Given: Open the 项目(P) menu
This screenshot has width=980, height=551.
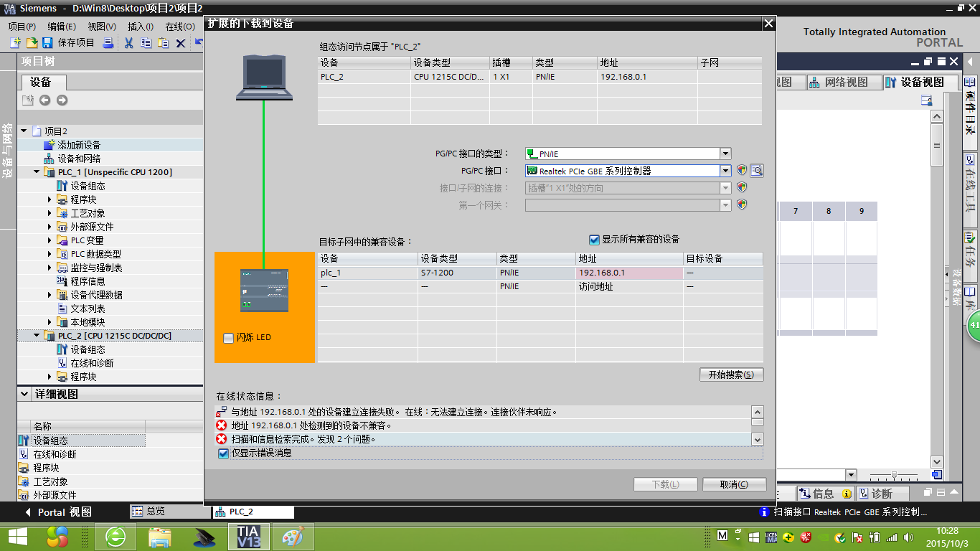Looking at the screenshot, I should coord(22,27).
